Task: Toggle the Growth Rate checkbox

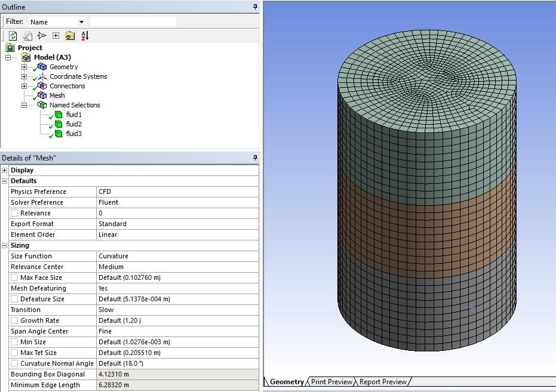Action: coord(14,320)
